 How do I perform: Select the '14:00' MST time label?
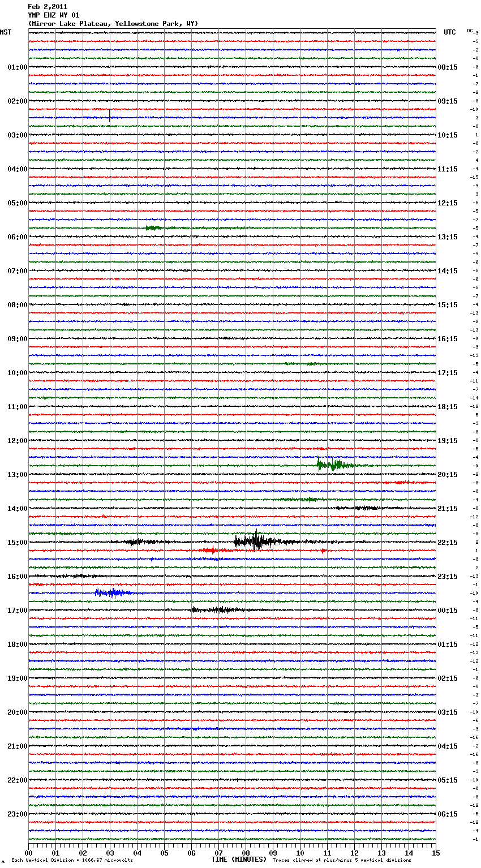[18, 509]
